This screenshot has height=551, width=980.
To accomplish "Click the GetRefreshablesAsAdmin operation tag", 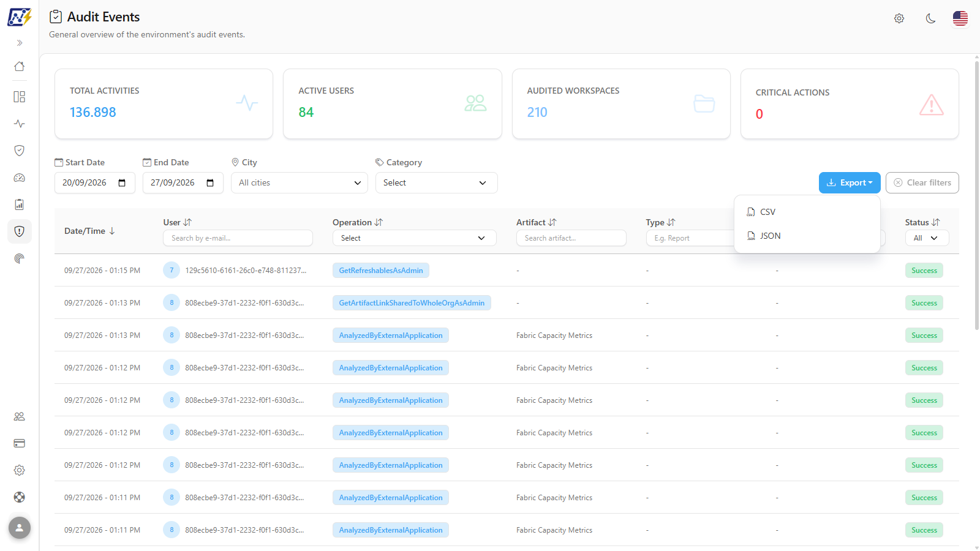I will click(381, 271).
